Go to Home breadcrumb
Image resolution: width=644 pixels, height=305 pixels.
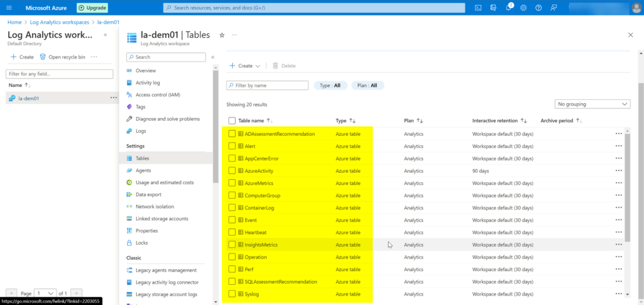coord(14,22)
